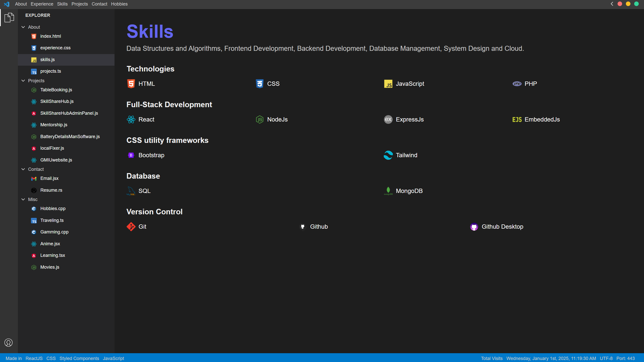
Task: Click the account profile icon
Action: (x=9, y=342)
